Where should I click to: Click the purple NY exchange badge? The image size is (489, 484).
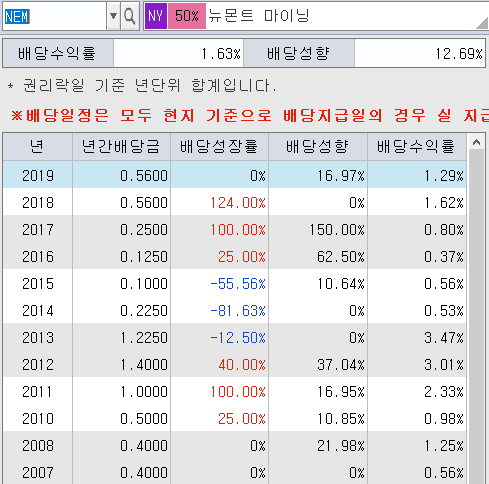point(156,16)
